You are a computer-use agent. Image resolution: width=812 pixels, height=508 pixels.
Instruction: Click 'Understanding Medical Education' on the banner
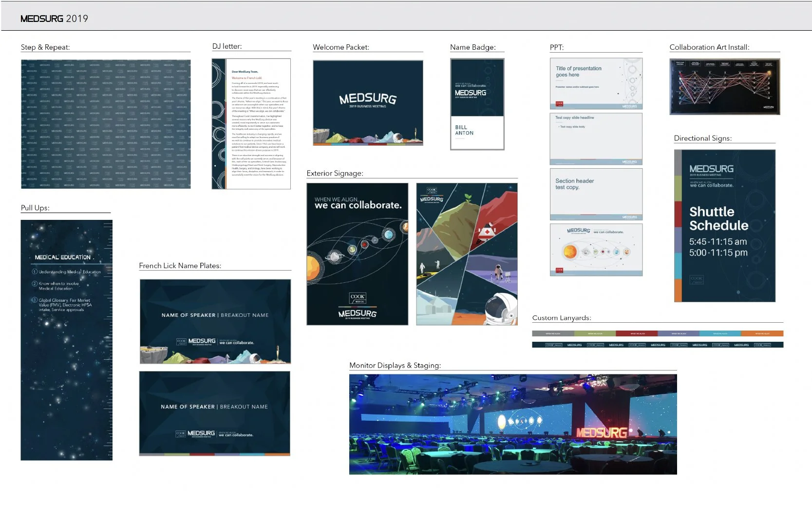(x=70, y=272)
